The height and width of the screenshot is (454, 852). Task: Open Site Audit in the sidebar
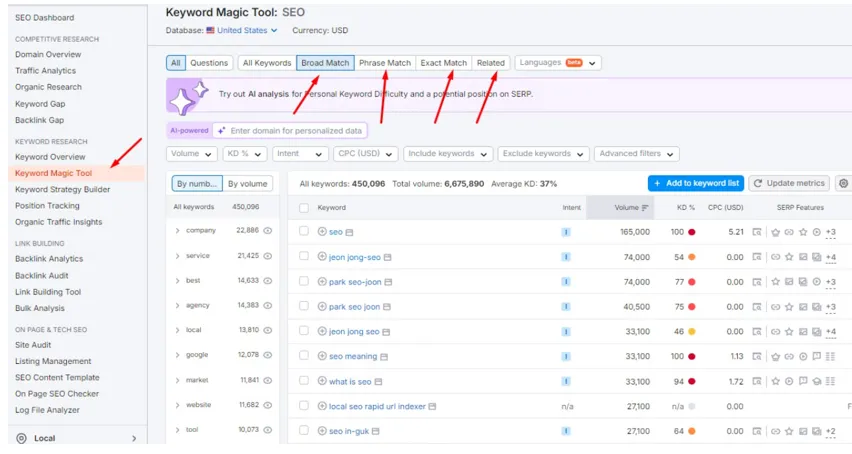click(x=33, y=345)
